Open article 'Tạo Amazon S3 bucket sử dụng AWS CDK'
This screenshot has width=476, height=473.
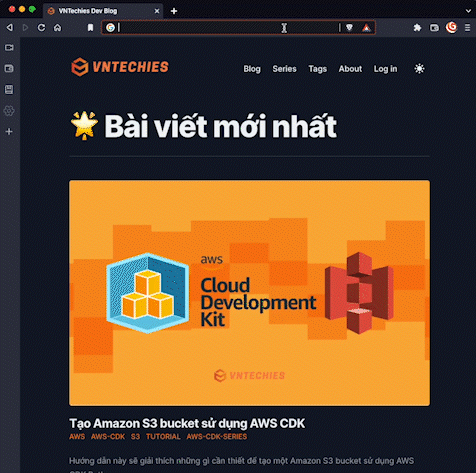(x=187, y=423)
